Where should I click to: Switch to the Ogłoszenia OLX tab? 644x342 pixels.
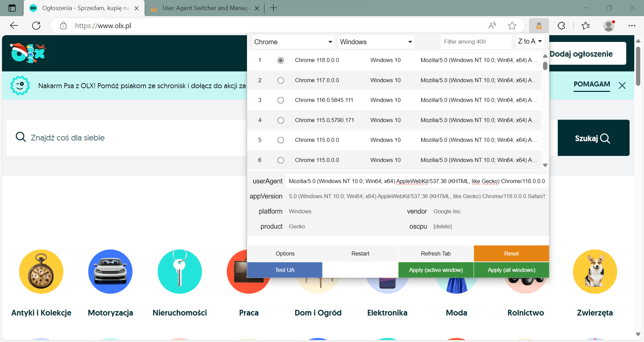coord(84,8)
